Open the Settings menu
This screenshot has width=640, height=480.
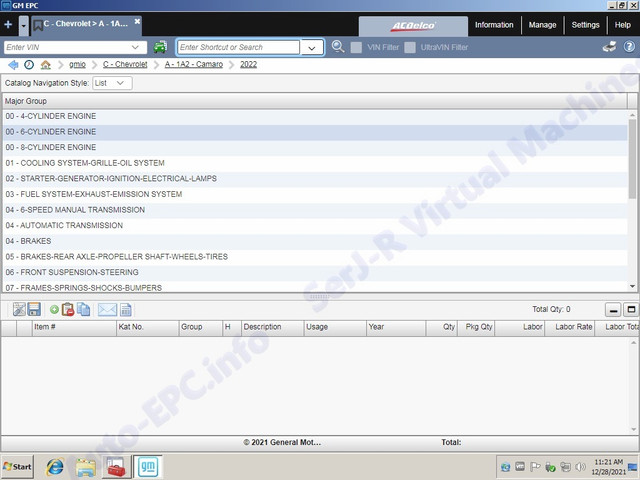585,25
